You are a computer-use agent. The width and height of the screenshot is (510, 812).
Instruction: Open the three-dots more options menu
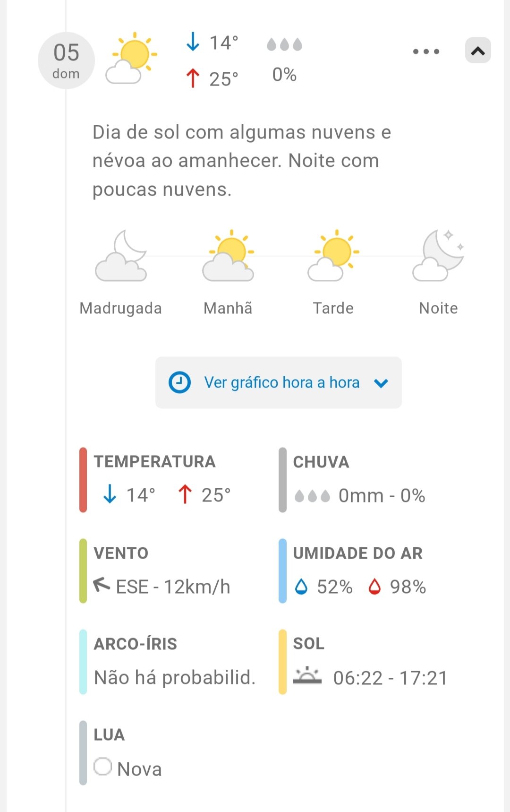426,51
